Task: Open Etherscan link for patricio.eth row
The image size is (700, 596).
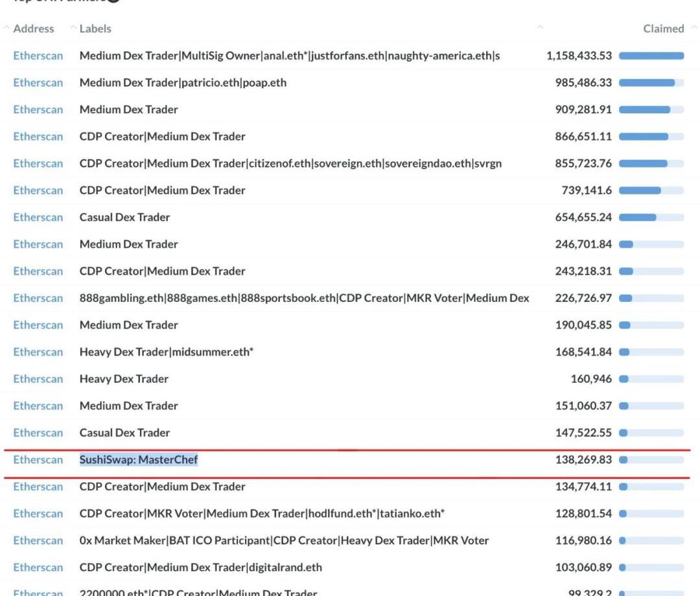Action: click(38, 82)
